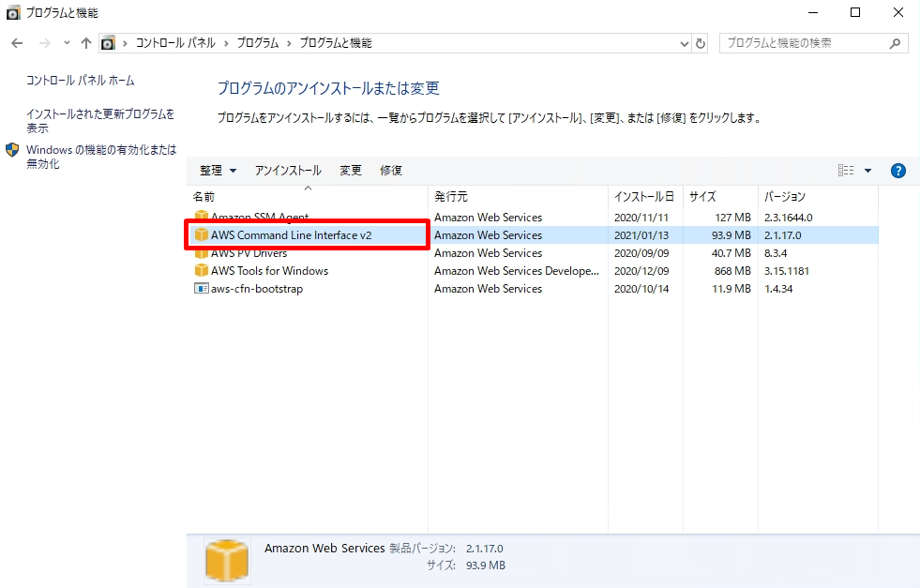Click the view mode icon
Image resolution: width=920 pixels, height=588 pixels.
846,170
